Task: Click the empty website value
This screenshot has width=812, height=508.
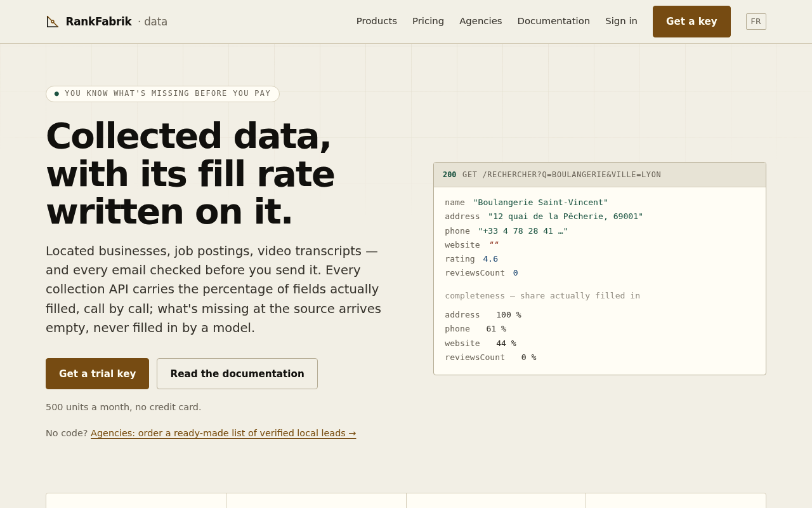Action: [494, 245]
